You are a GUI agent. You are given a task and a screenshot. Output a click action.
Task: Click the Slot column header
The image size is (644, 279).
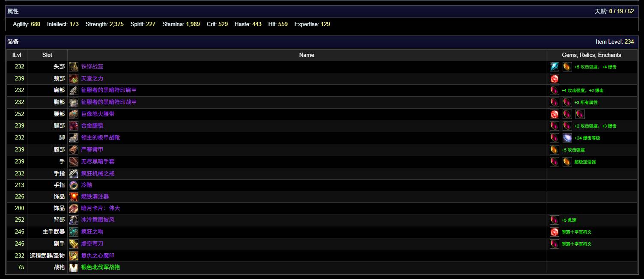click(47, 55)
